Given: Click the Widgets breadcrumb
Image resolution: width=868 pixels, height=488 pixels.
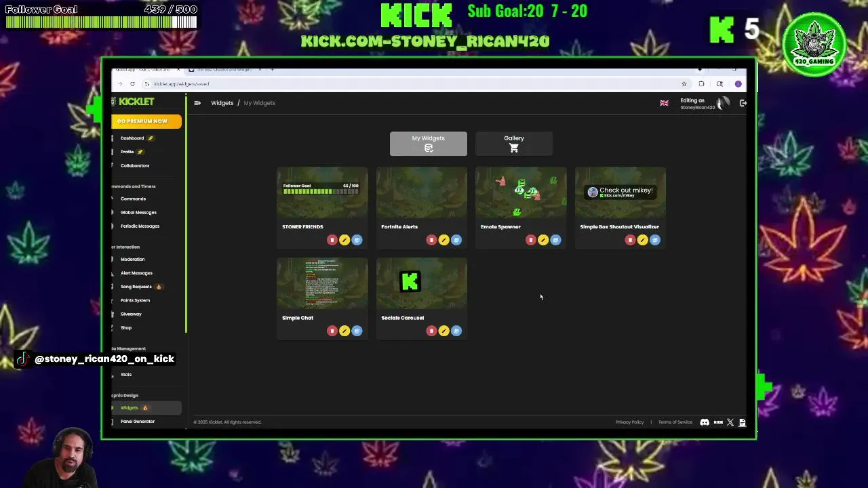Looking at the screenshot, I should click(x=222, y=103).
